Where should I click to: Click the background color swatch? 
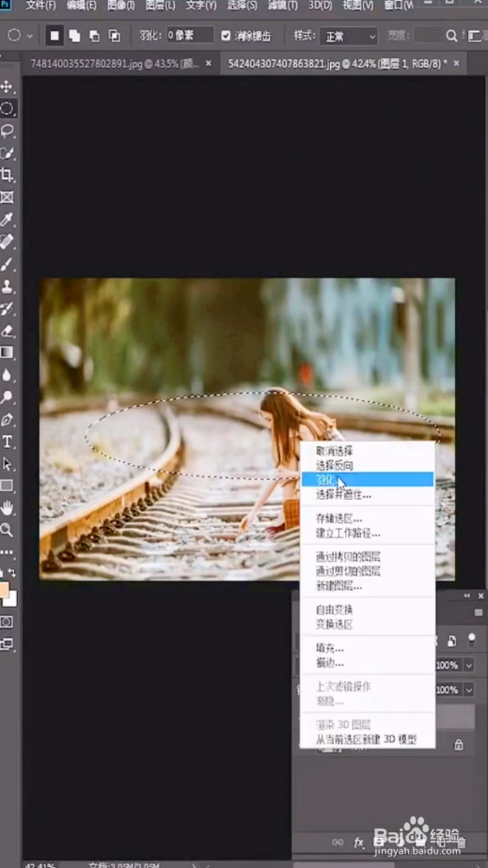tap(11, 599)
